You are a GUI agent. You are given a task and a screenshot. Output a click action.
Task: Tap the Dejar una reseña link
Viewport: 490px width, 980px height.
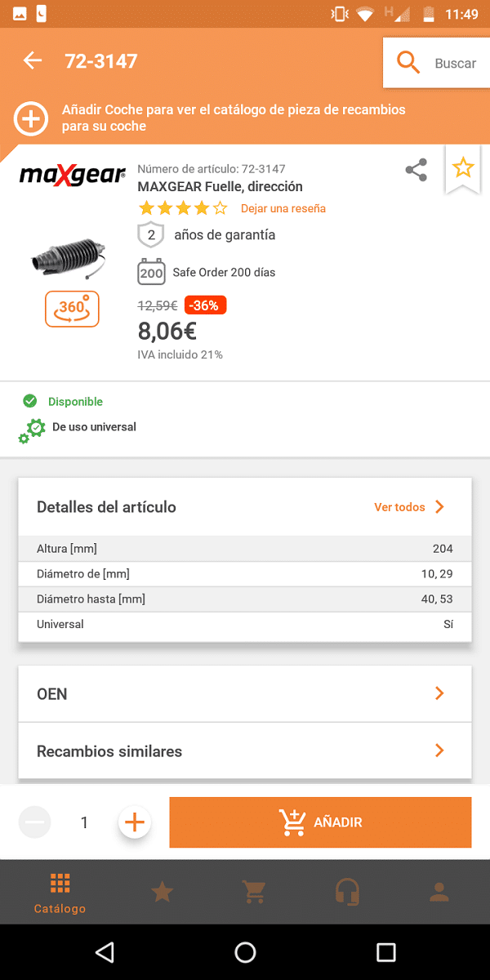coord(283,208)
